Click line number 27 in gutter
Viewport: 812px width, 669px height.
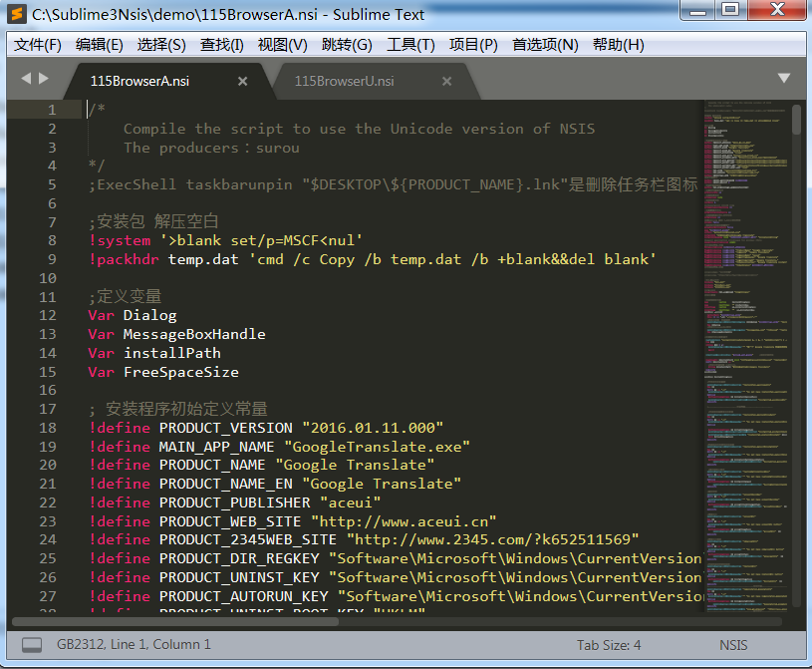click(48, 596)
